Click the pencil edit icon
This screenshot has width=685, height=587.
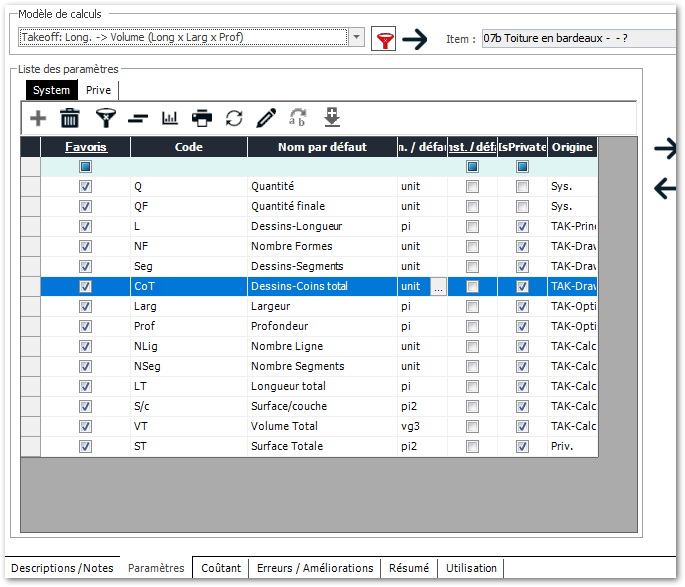click(265, 118)
